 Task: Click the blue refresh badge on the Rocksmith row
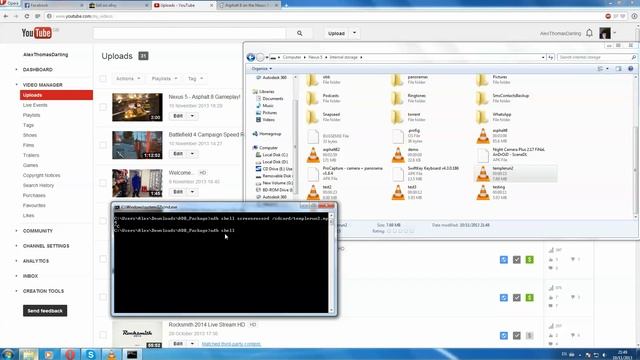point(504,336)
